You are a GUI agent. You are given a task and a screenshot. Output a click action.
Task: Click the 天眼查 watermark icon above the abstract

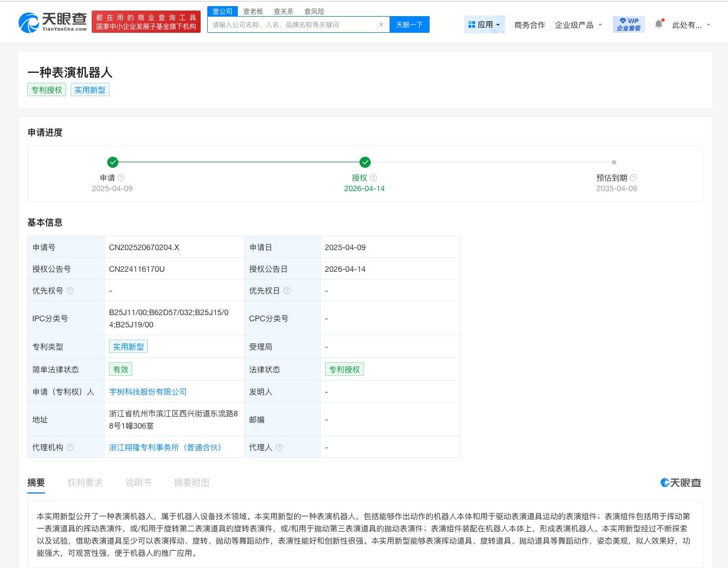tap(664, 482)
